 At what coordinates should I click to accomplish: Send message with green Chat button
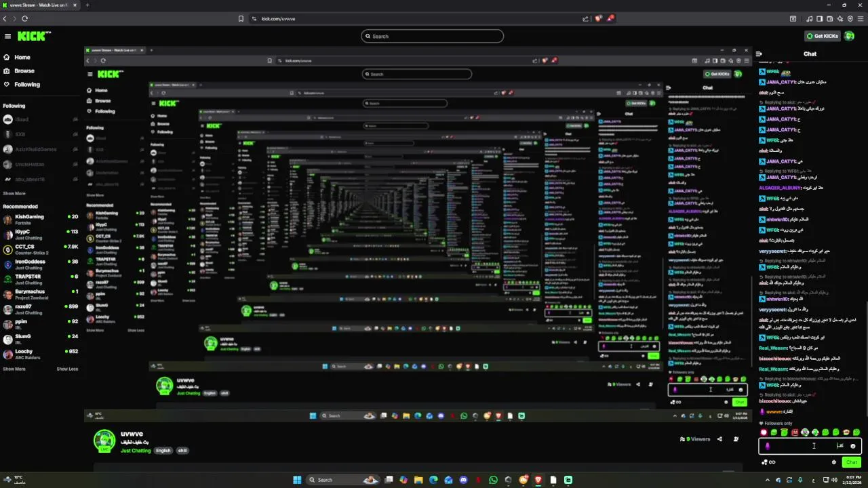click(852, 462)
